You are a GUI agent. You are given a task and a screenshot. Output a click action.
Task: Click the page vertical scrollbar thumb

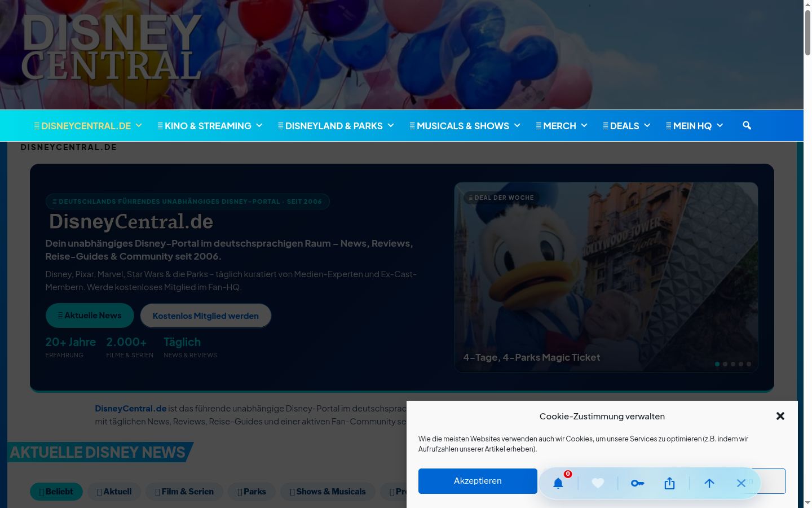point(807,32)
